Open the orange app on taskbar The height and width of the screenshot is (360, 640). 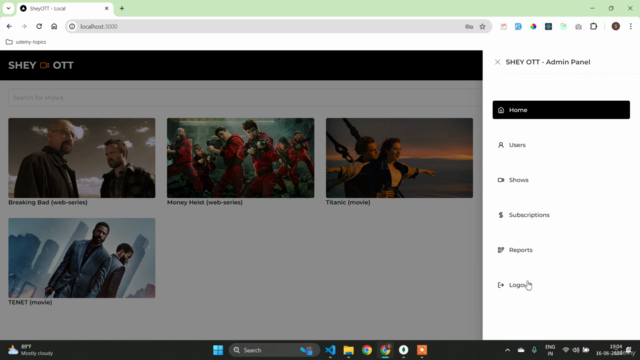coord(422,350)
